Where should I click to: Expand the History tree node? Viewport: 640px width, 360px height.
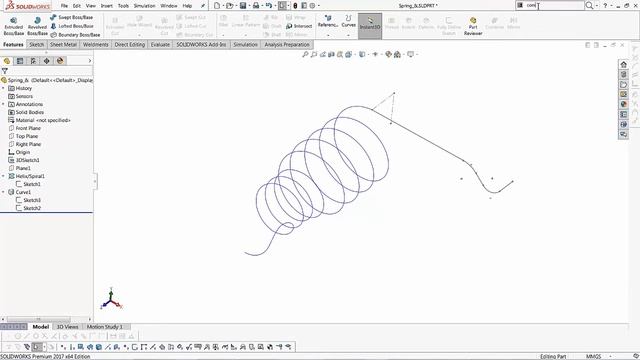[3, 88]
